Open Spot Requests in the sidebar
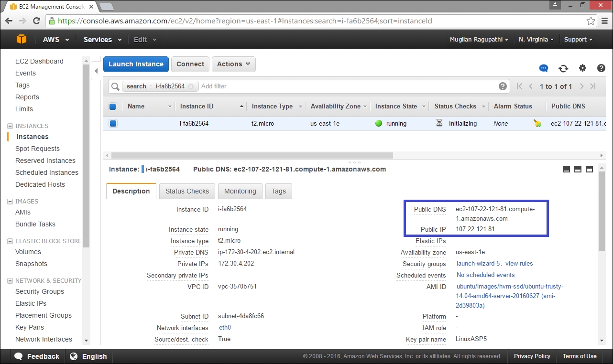Viewport: 613px width, 364px height. tap(37, 149)
